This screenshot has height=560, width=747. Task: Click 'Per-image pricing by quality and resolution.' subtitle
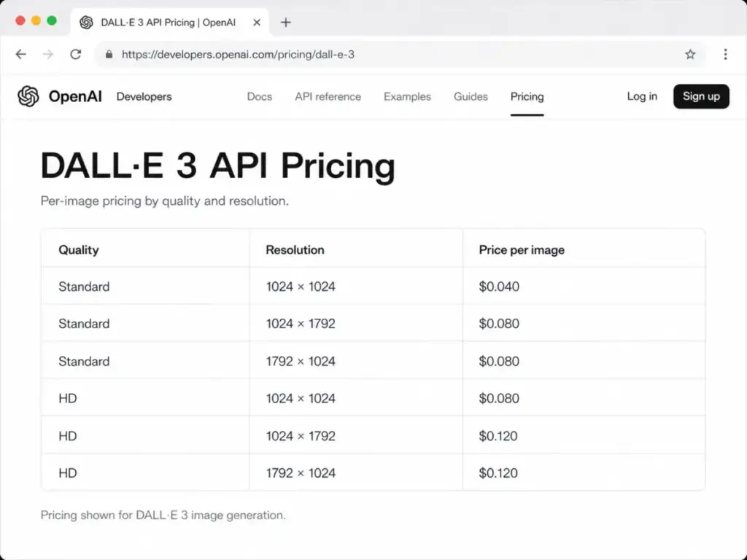click(x=165, y=201)
